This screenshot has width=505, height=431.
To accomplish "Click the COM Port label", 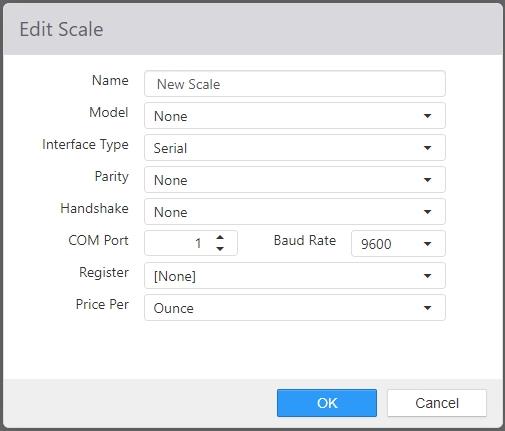I will [x=98, y=240].
